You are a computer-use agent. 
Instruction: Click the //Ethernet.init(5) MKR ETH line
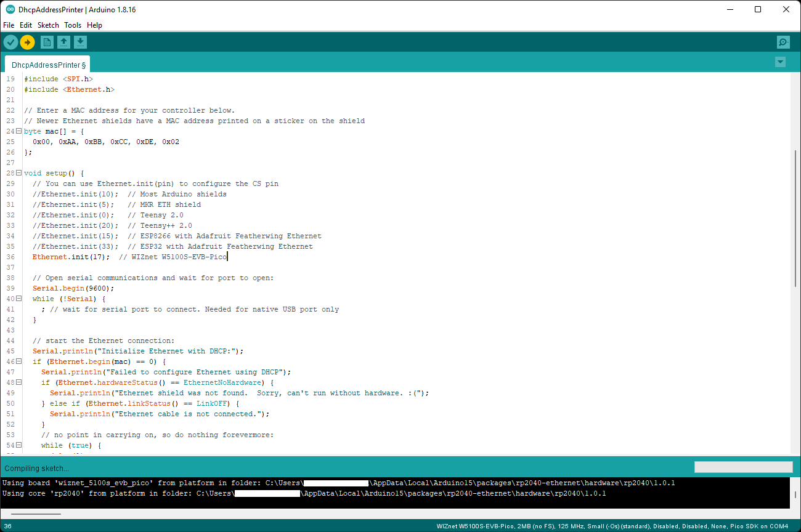(116, 204)
